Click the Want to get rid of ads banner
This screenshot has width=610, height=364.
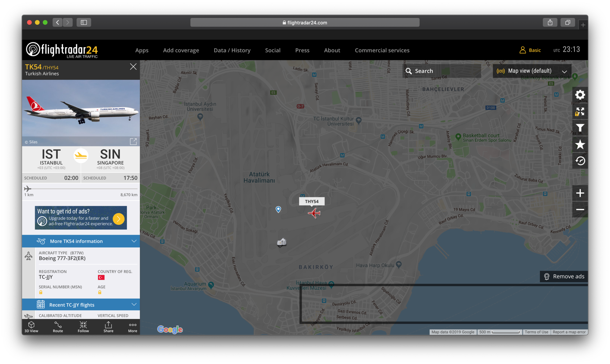point(81,218)
